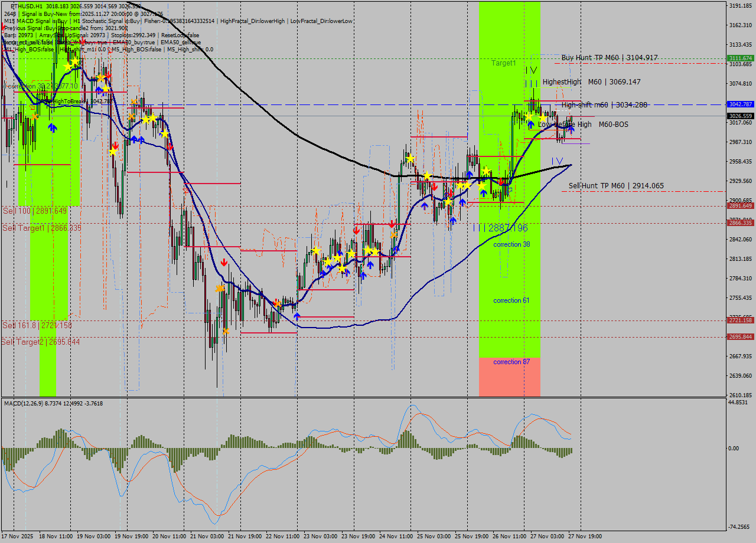Click the red sell arrow at the 19 Nov peak
The height and width of the screenshot is (543, 756).
tap(109, 74)
